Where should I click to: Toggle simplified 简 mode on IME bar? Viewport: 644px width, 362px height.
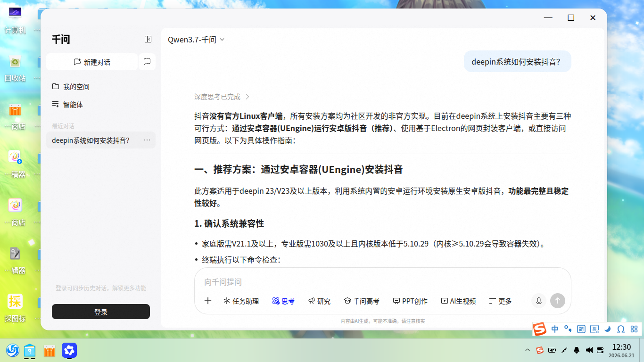(581, 329)
